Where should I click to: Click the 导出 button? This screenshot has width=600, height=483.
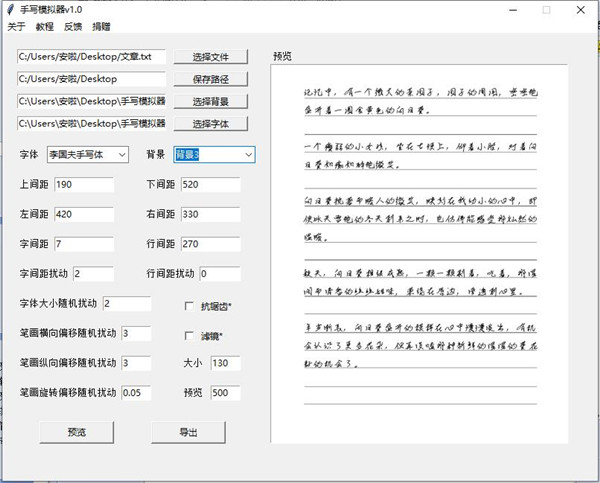(188, 432)
